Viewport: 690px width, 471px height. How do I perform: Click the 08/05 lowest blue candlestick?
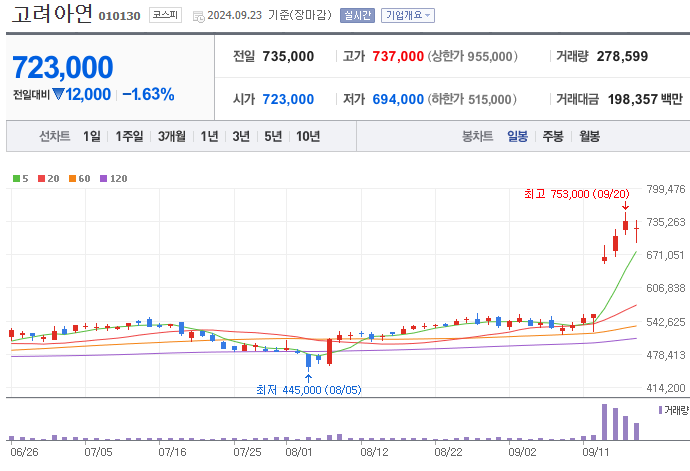[308, 361]
